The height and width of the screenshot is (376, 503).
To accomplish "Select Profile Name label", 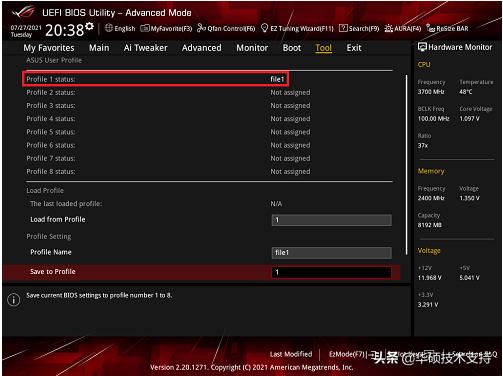I will [x=51, y=252].
